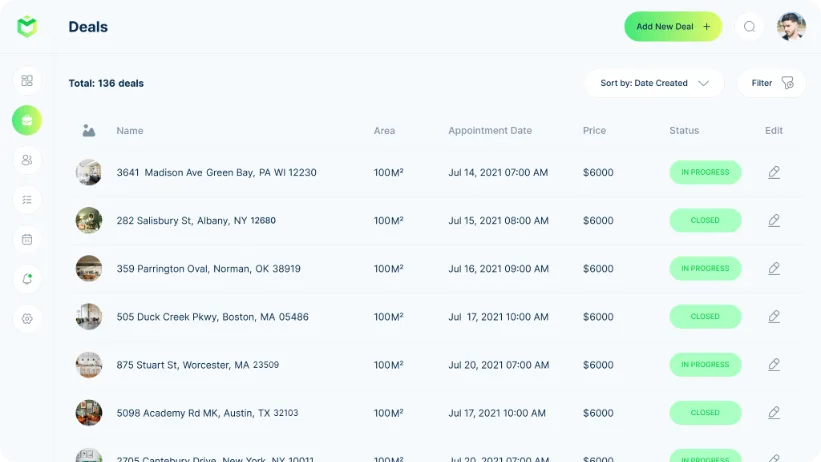Open thumbnail of 505 Duck Creek Pkwy property
Viewport: 821px width, 462px height.
[88, 317]
